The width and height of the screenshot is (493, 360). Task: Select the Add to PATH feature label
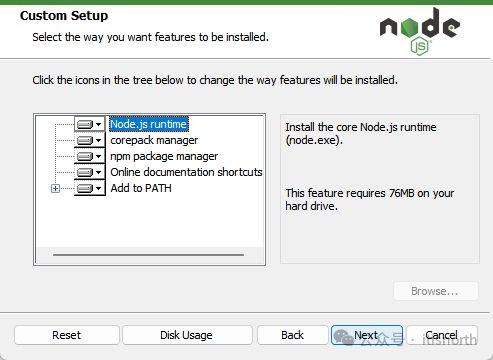141,188
